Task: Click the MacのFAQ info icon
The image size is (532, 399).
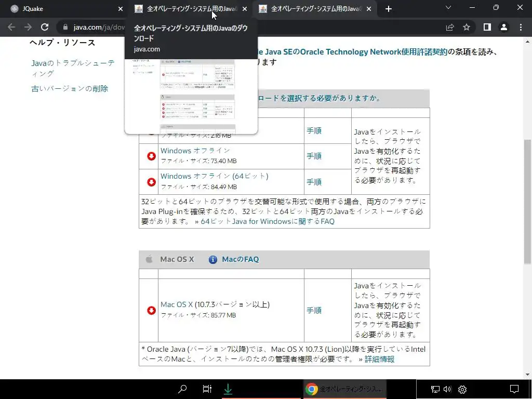Action: pyautogui.click(x=212, y=260)
